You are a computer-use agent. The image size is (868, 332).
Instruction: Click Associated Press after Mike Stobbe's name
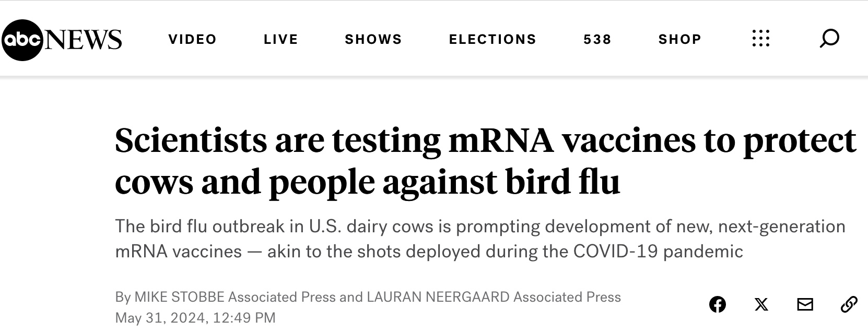(x=281, y=297)
